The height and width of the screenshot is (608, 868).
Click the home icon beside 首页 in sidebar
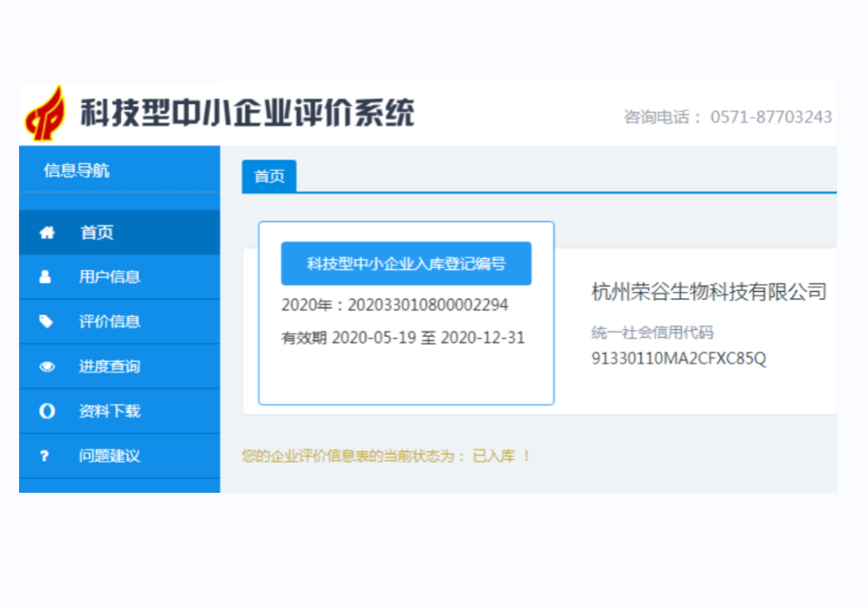47,233
